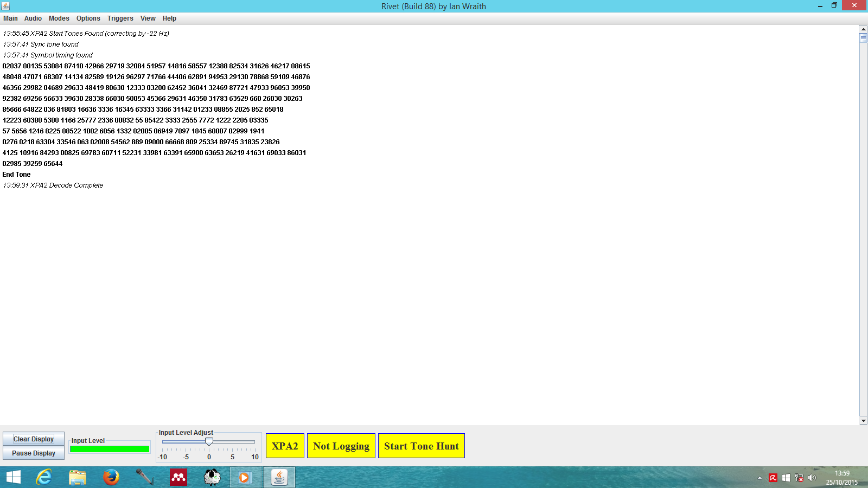Open the Triggers menu

pos(120,18)
